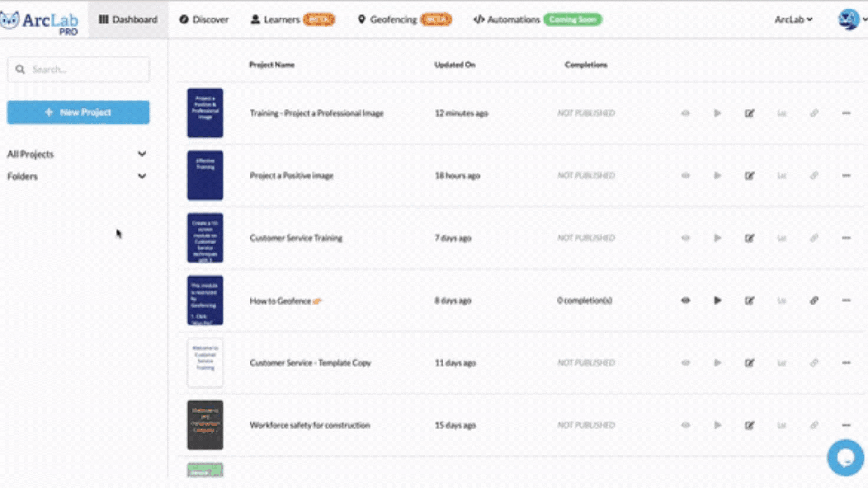Play the Customer Service Training module
Viewport: 868px width, 488px height.
pyautogui.click(x=717, y=238)
